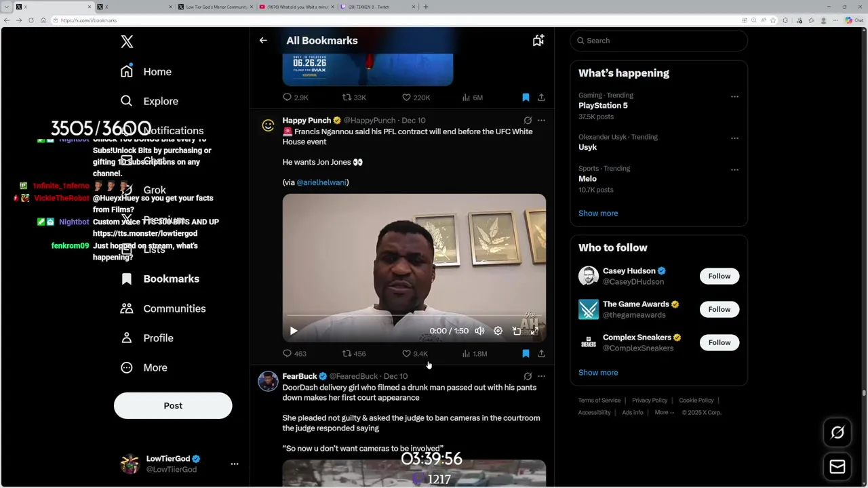Open the Explore page
The width and height of the screenshot is (868, 488).
pyautogui.click(x=149, y=101)
